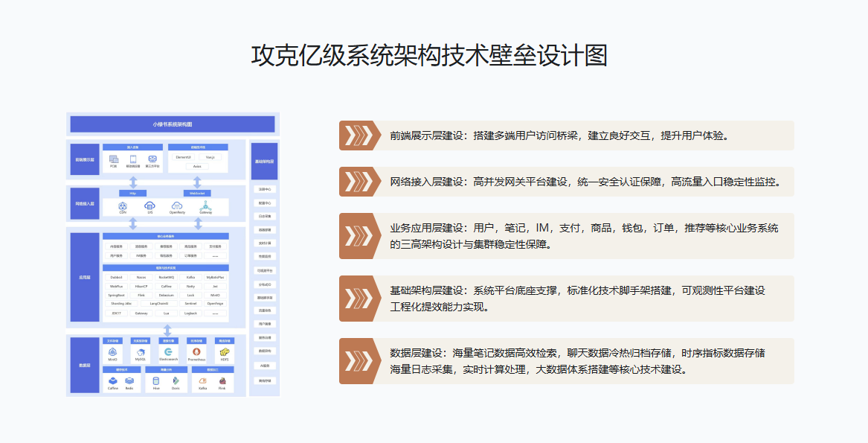Click the Redis icon
This screenshot has width=868, height=443.
tap(129, 380)
